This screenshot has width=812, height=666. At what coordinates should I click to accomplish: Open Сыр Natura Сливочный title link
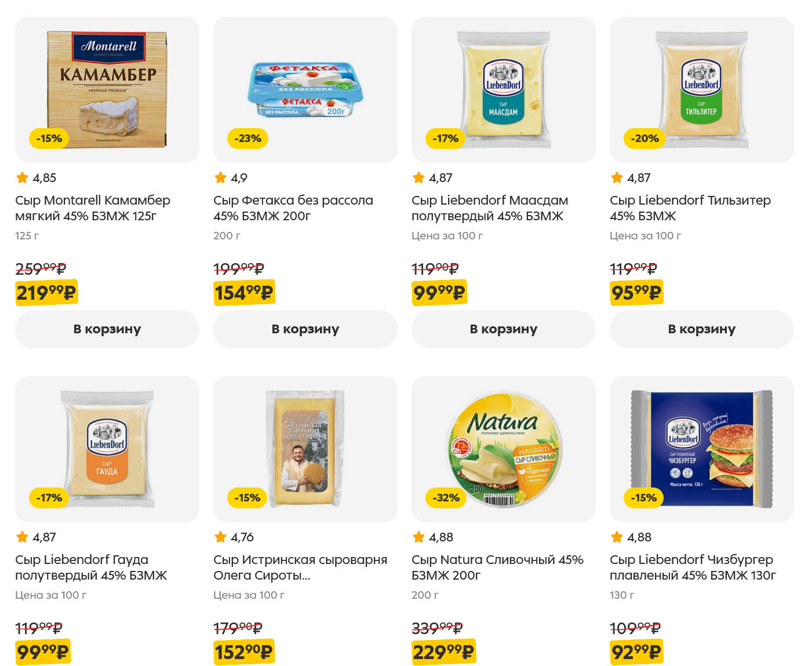[x=497, y=567]
